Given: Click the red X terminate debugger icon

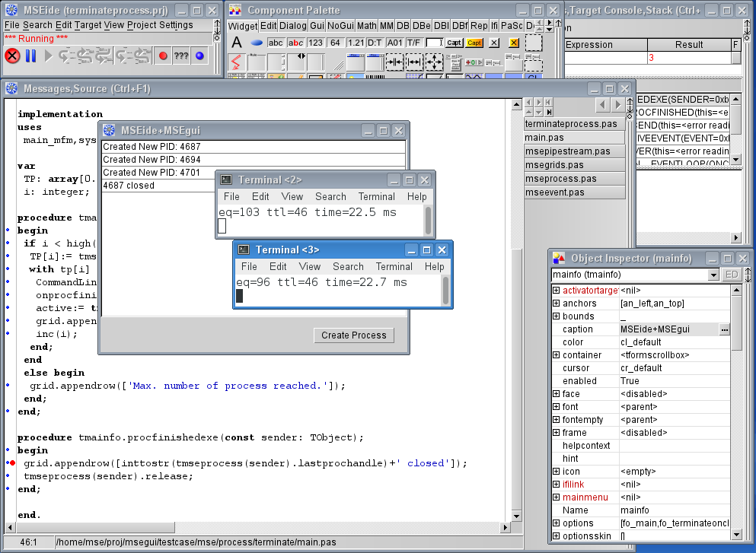Looking at the screenshot, I should pos(12,56).
